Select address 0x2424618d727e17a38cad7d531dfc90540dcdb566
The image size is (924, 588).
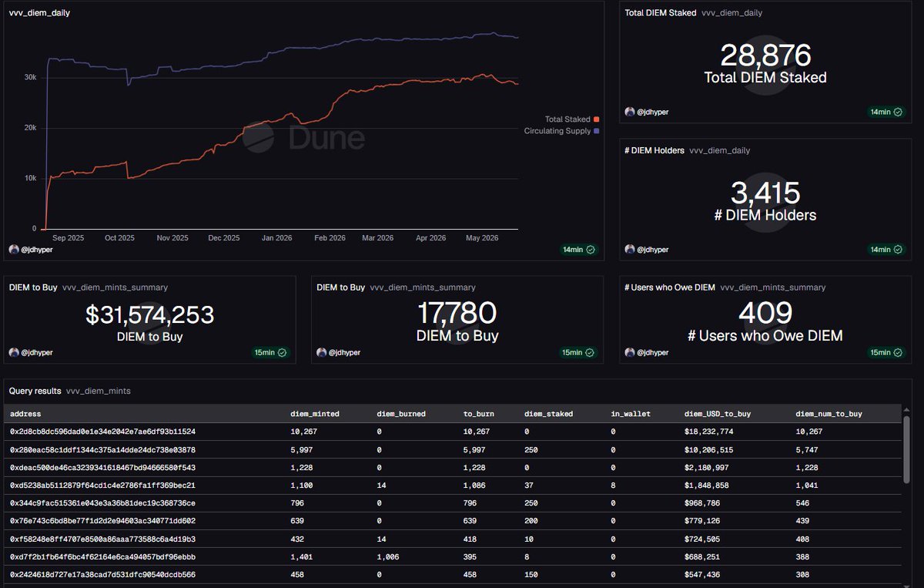[x=102, y=575]
